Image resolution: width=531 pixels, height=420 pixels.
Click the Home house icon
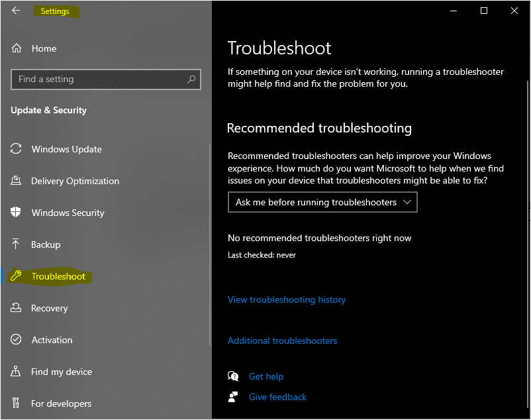(x=17, y=48)
